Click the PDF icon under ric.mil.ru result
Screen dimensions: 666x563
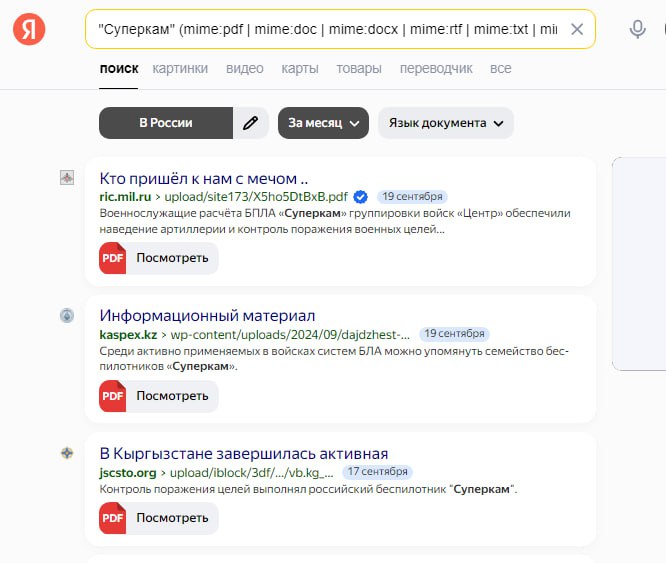[x=113, y=258]
